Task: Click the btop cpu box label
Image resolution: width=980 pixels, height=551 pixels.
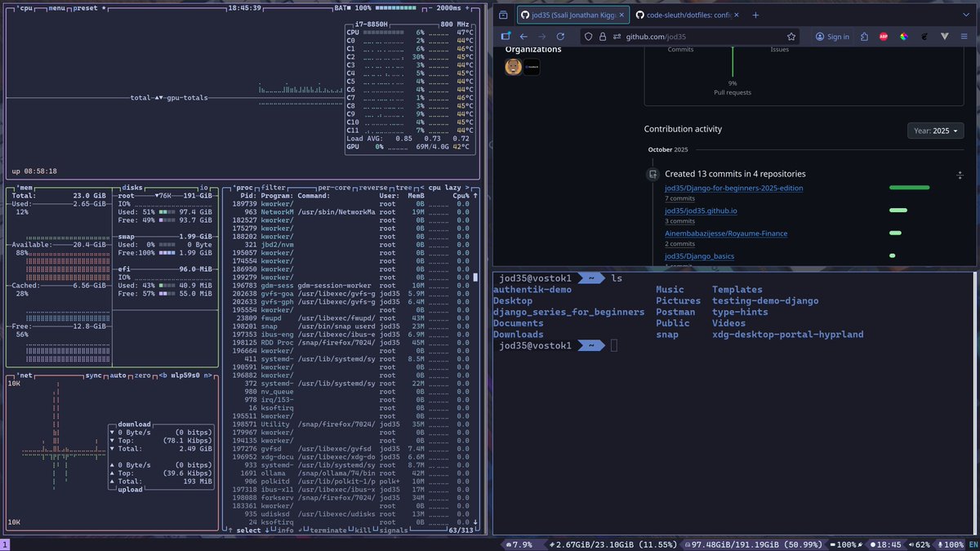Action: (x=26, y=7)
